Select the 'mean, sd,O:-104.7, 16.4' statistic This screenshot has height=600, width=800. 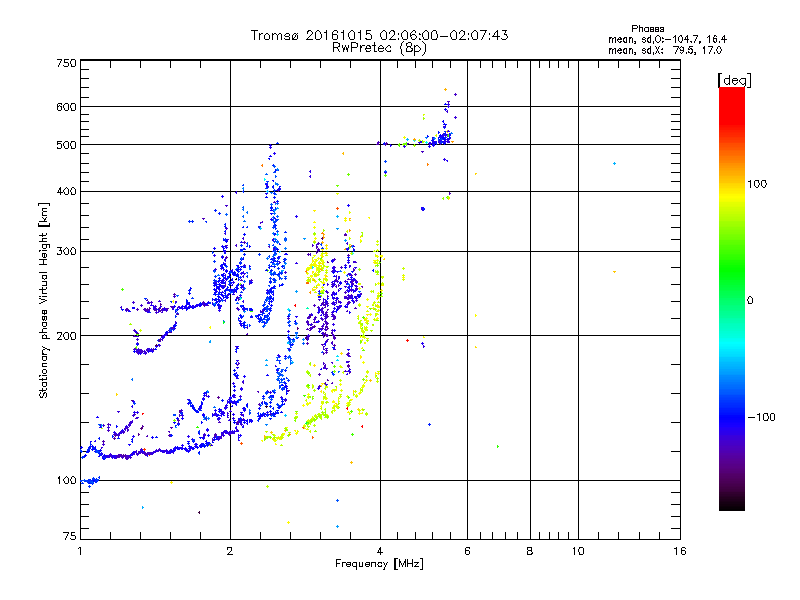pos(667,39)
